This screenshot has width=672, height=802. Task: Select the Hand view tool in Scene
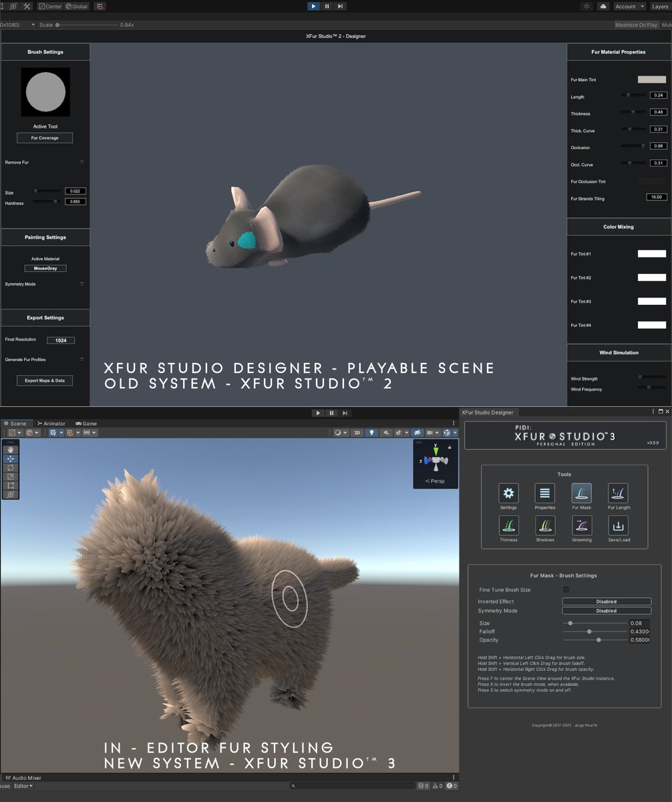click(x=10, y=450)
